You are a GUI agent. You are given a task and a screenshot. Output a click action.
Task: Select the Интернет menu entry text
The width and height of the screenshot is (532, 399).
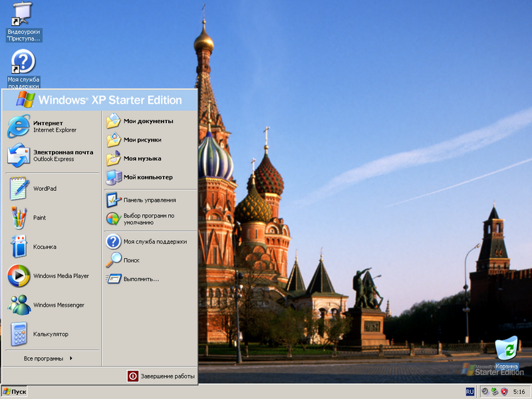tap(48, 123)
